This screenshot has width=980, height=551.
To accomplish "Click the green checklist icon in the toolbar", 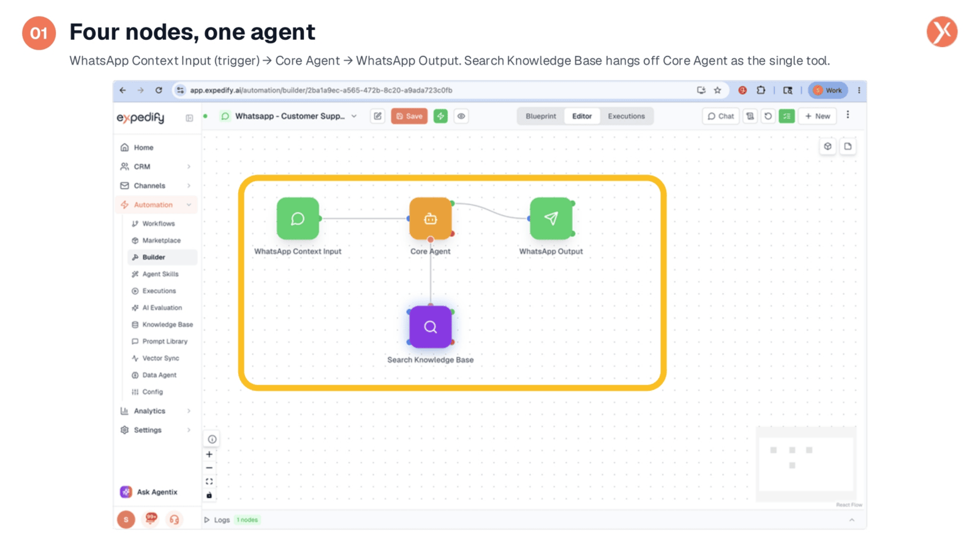I will click(x=787, y=116).
